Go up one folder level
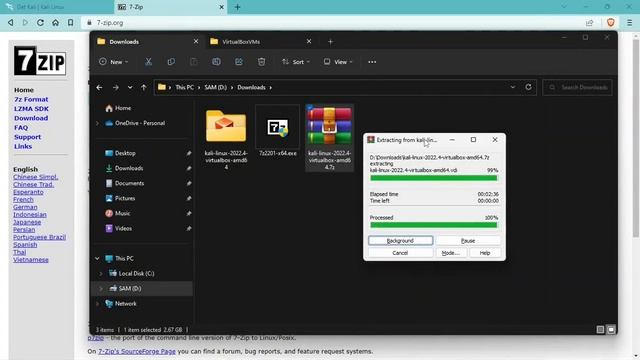Image resolution: width=640 pixels, height=360 pixels. click(144, 87)
